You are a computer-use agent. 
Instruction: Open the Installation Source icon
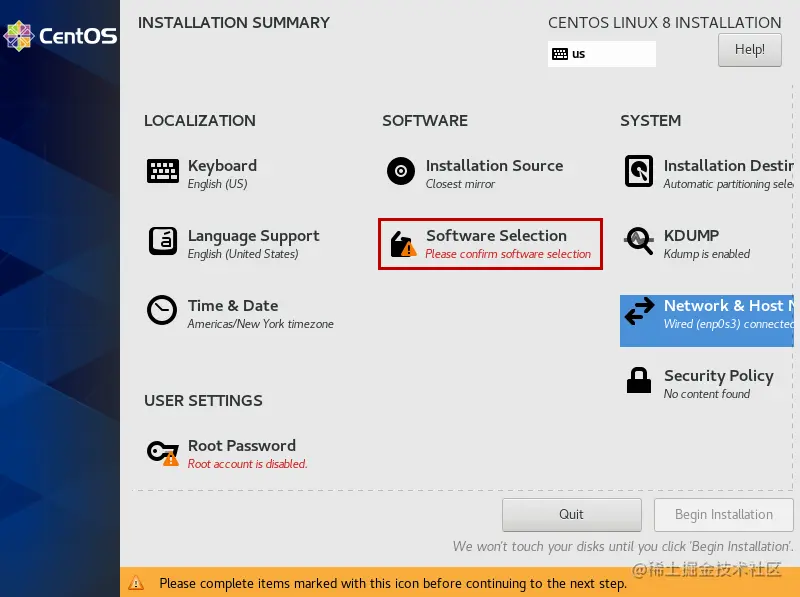400,170
